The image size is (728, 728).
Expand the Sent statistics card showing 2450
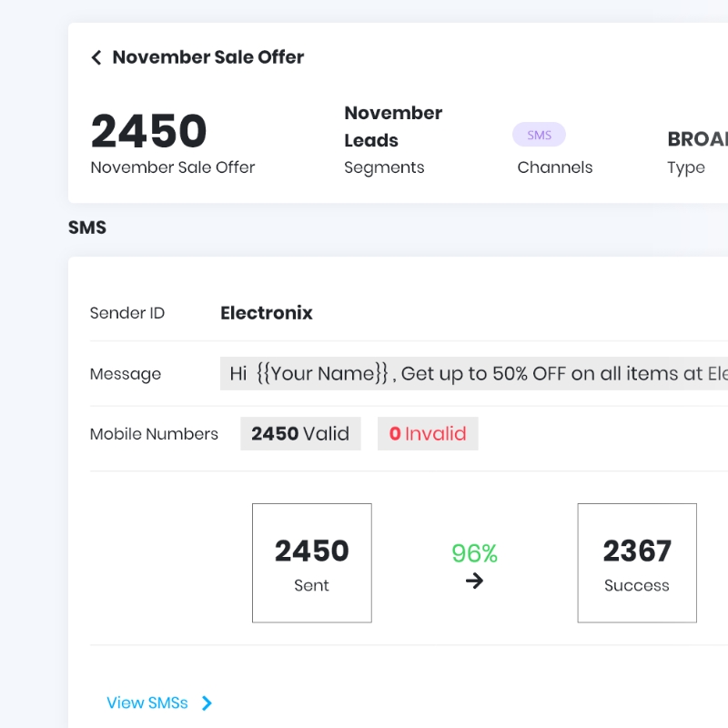[311, 562]
